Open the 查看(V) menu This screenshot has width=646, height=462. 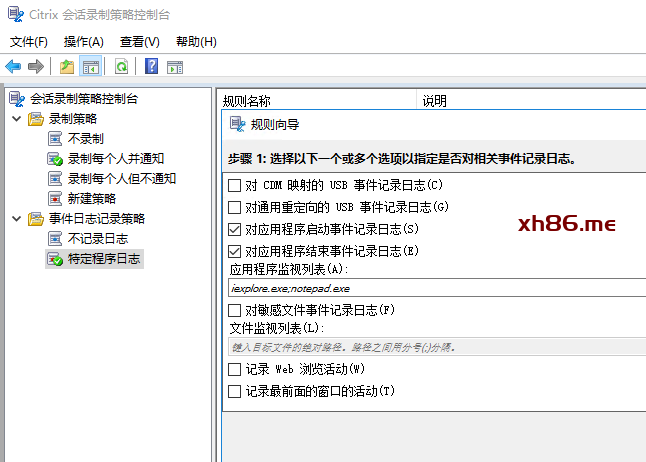139,41
